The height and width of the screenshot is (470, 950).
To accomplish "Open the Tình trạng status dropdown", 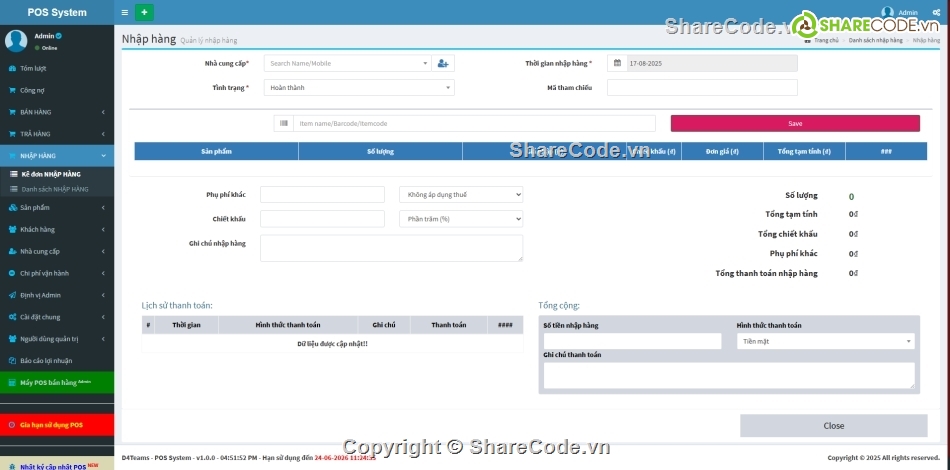I will coord(359,87).
